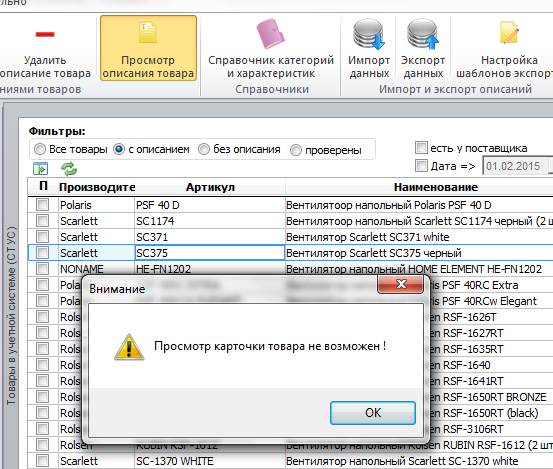The width and height of the screenshot is (553, 469).
Task: Click name Вентилятор напольный Scarlett SC-1370 white
Action: click(402, 461)
